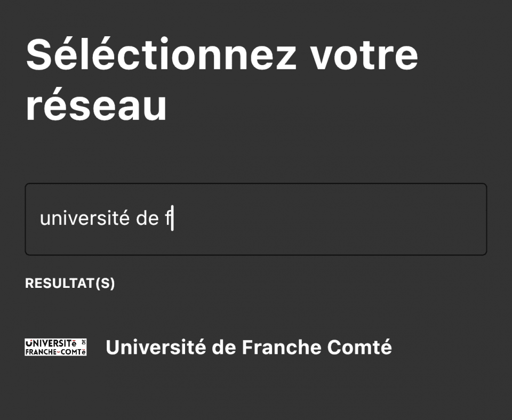
Task: Pick the only search result listed
Action: pyautogui.click(x=249, y=348)
